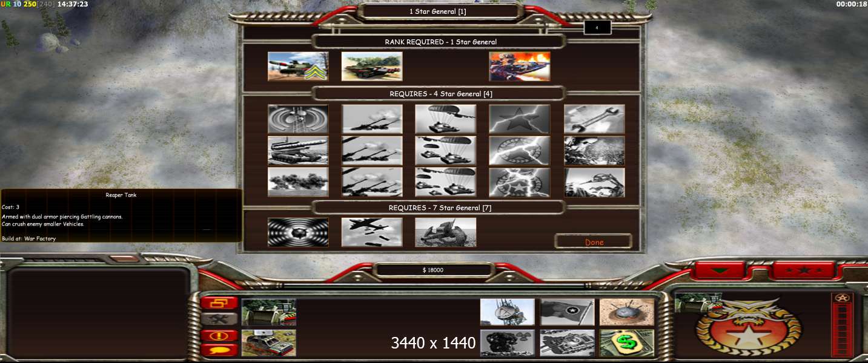Click the greyscale tank upgrade icon
Screen dimensions: 868x363
point(568,343)
